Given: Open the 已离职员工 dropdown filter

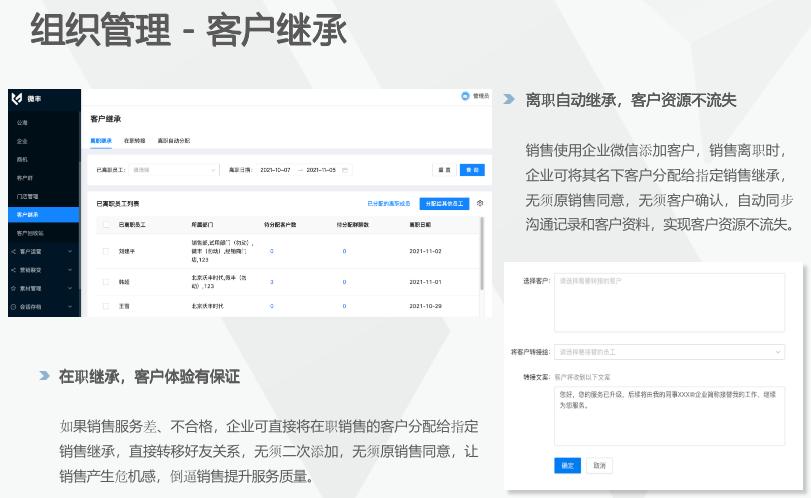Looking at the screenshot, I should click(x=173, y=170).
